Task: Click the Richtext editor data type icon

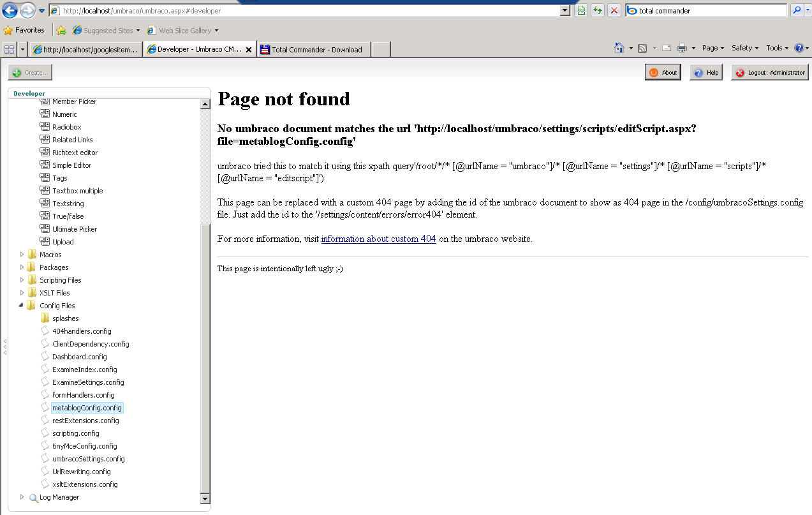Action: 45,153
